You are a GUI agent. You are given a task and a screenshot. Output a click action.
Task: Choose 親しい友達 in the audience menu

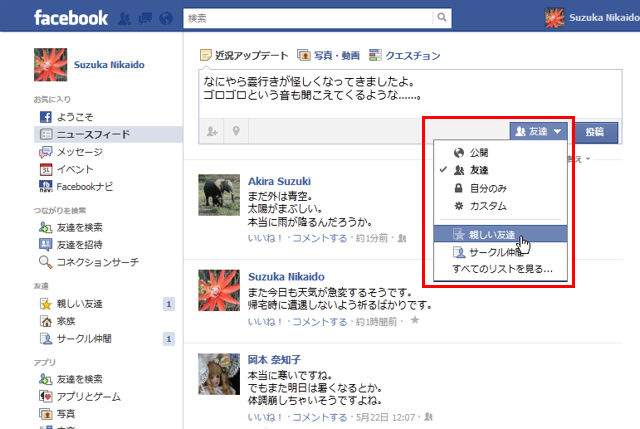(500, 234)
